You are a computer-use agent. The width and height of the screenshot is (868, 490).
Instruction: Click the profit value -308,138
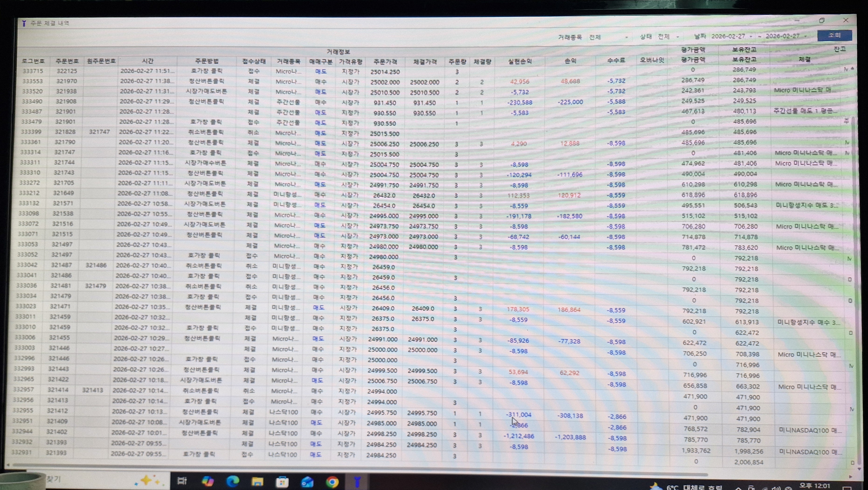click(570, 416)
